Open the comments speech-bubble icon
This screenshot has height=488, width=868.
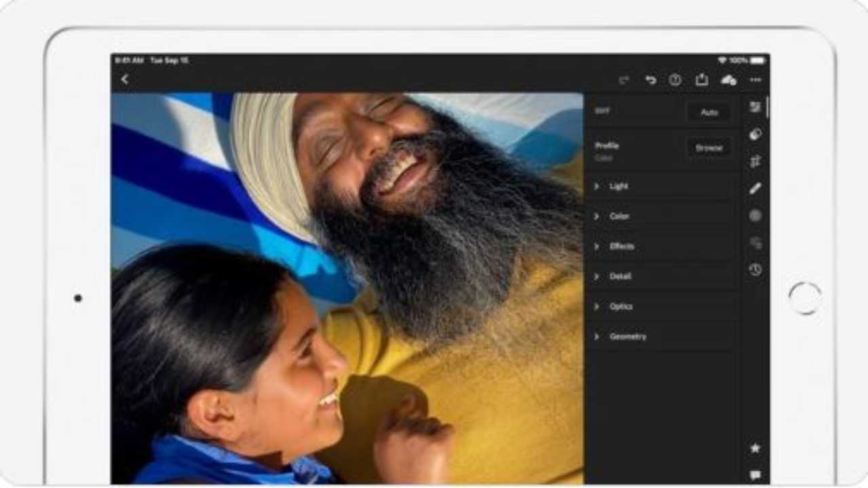(755, 475)
